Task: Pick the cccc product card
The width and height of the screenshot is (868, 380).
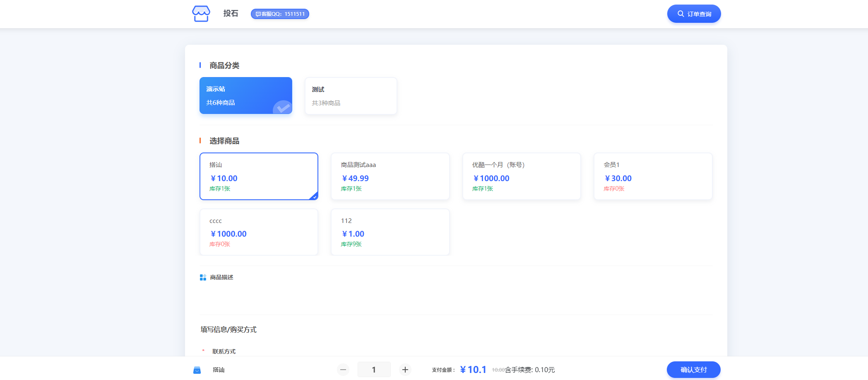Action: (x=259, y=232)
